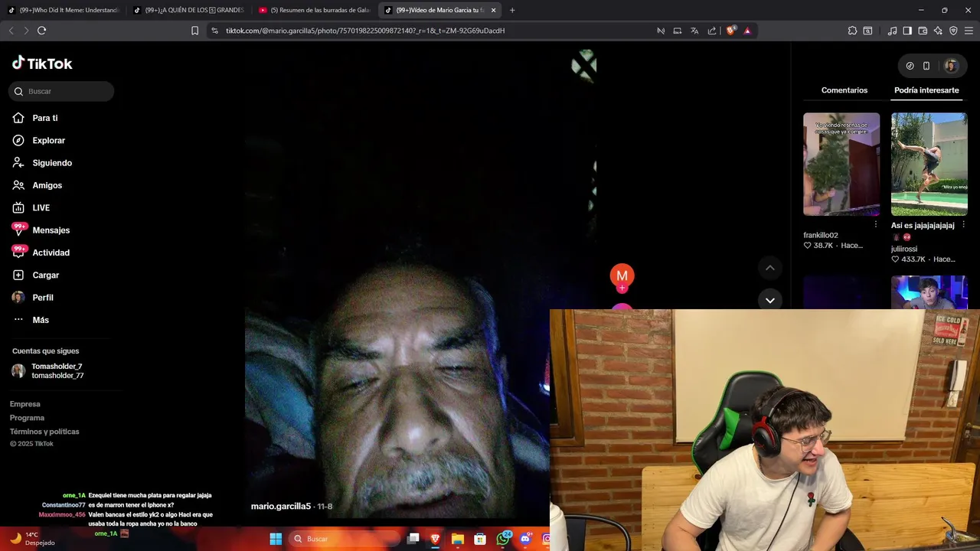Switch to Who Did It Meme tab
The width and height of the screenshot is (980, 551).
tap(64, 10)
